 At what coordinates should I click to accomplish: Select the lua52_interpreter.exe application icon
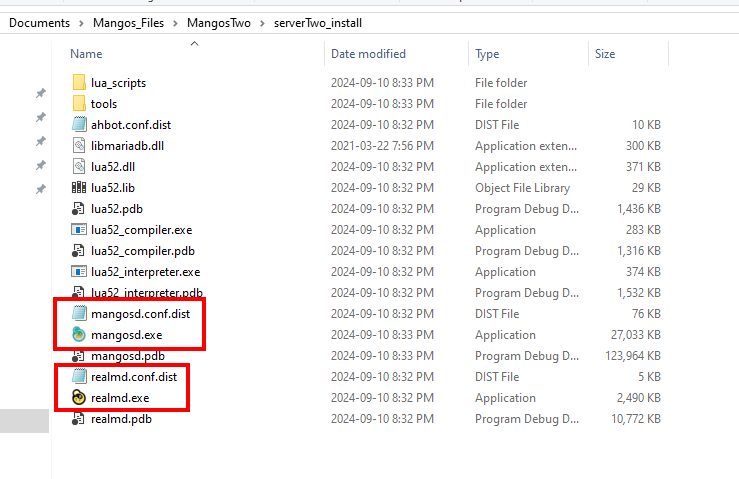(x=79, y=272)
